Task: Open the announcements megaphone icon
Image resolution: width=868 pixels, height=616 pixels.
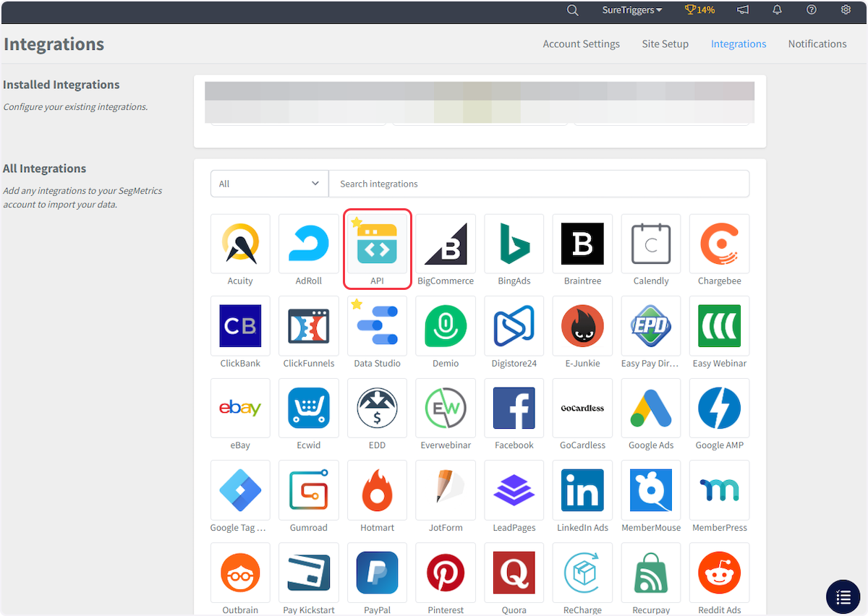Action: pyautogui.click(x=743, y=10)
